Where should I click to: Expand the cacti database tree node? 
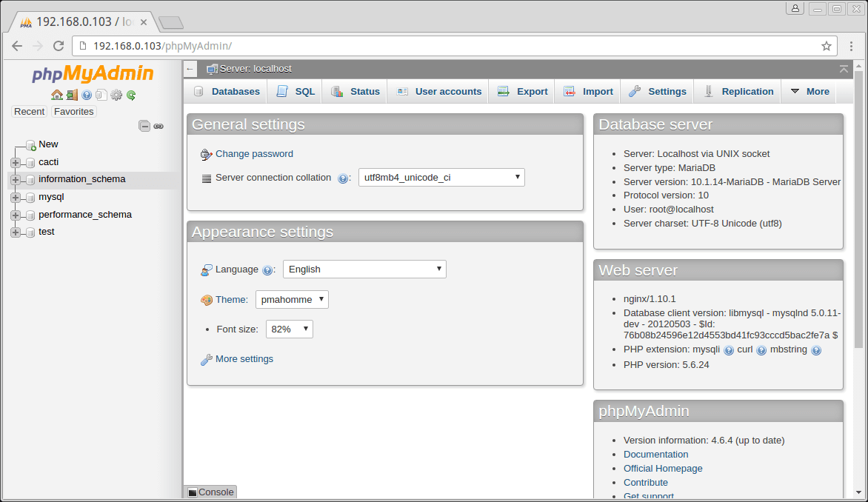click(16, 162)
